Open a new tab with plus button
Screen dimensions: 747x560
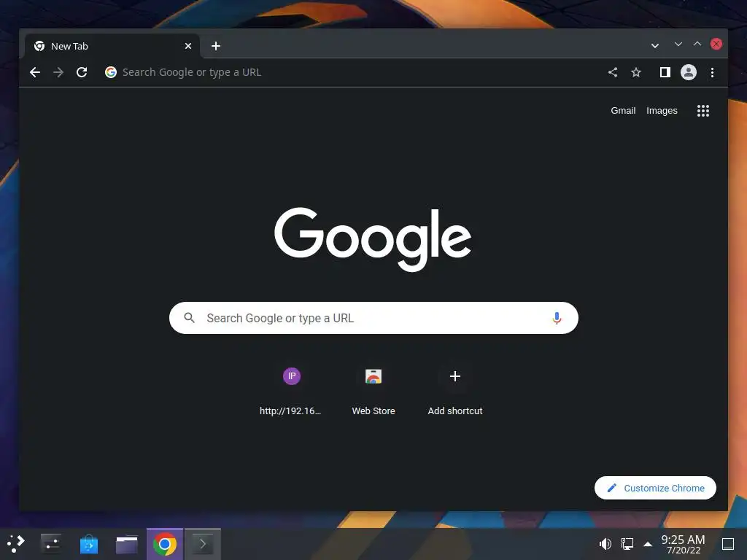(216, 46)
